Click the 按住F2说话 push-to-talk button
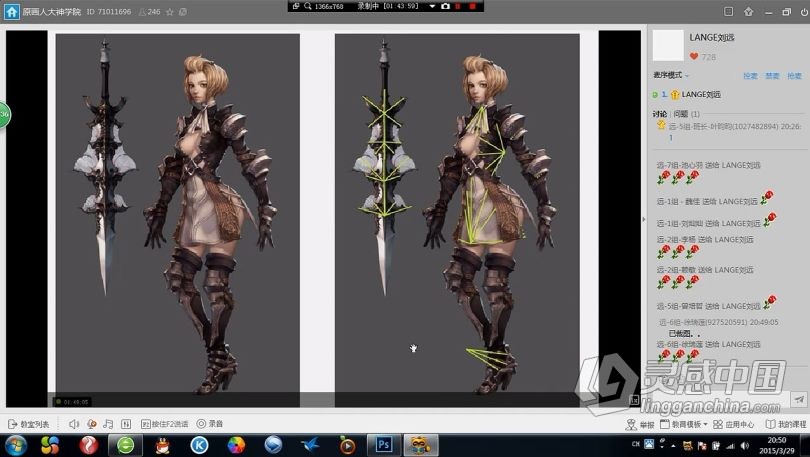 [x=164, y=424]
